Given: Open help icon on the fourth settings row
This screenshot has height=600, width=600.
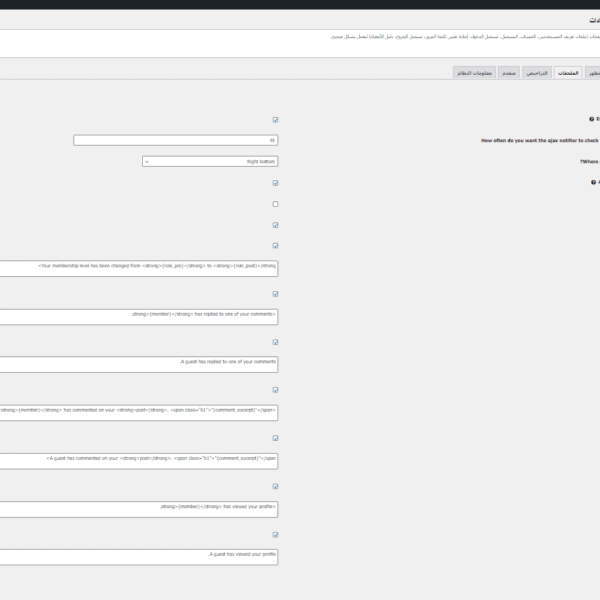Looking at the screenshot, I should coord(593,183).
